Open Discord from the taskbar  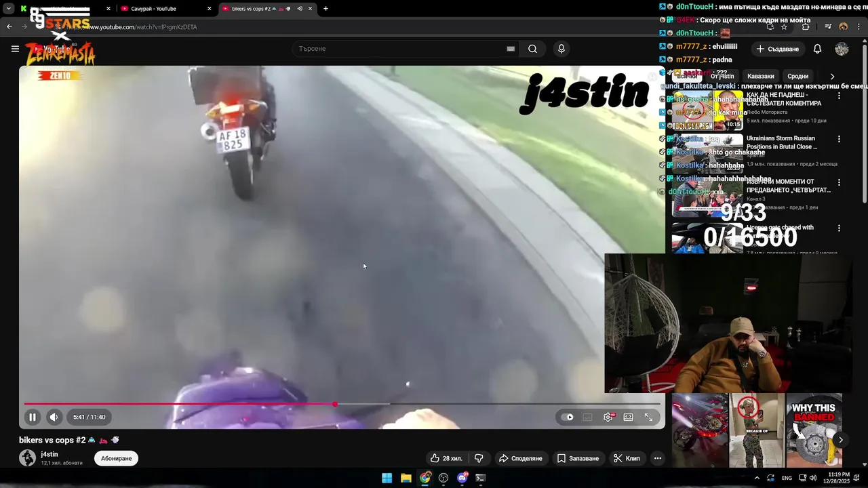(462, 478)
